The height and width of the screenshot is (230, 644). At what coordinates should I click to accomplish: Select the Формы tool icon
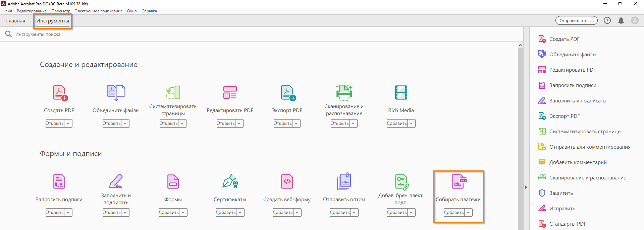pos(173,181)
